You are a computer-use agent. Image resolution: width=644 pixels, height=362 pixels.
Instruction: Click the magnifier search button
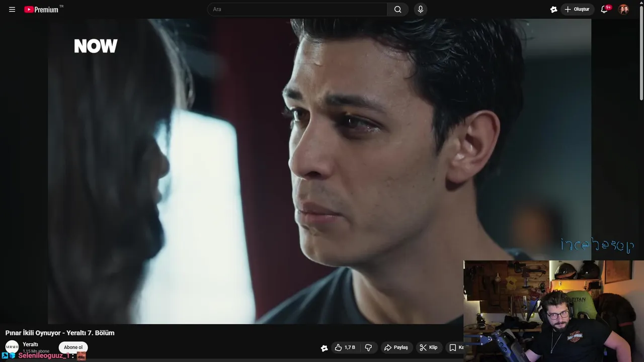click(x=397, y=9)
